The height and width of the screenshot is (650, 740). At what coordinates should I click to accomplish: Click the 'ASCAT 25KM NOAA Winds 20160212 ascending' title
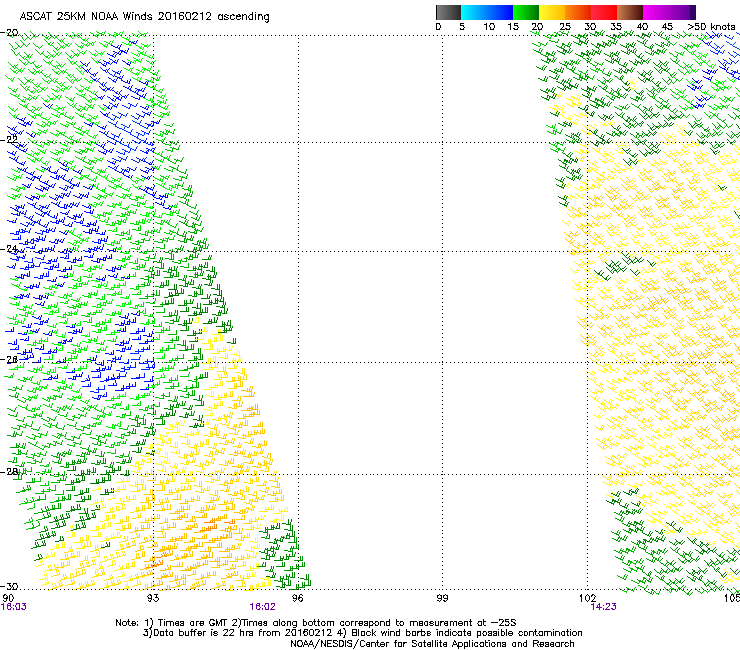pos(144,16)
